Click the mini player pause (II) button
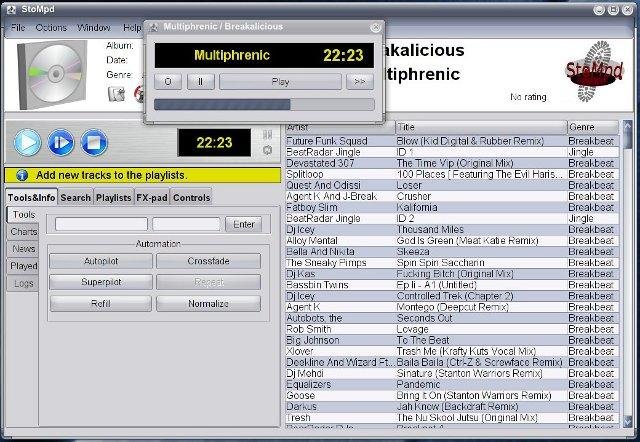 pos(200,82)
